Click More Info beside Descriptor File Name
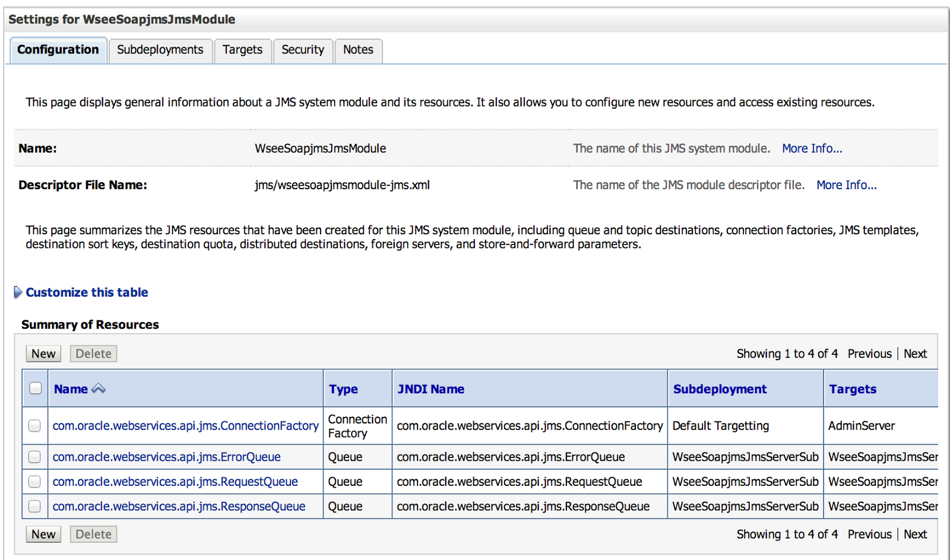Screen dimensions: 950x560 tap(846, 184)
